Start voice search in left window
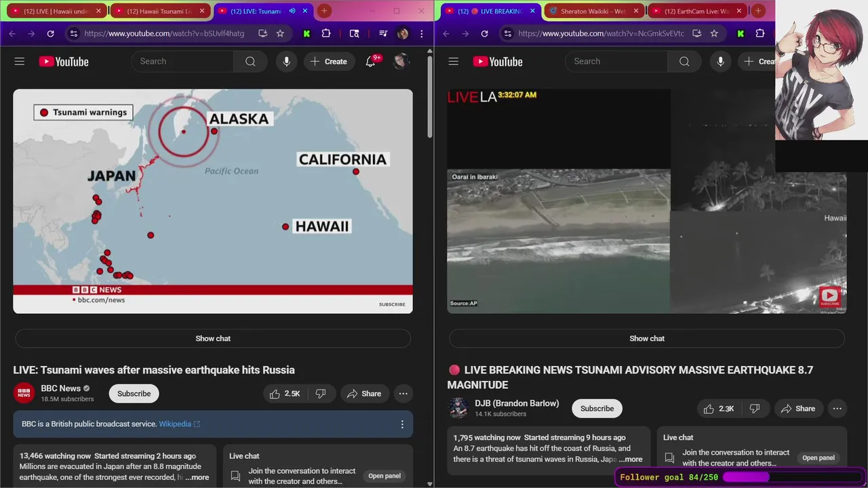868x488 pixels. 286,62
